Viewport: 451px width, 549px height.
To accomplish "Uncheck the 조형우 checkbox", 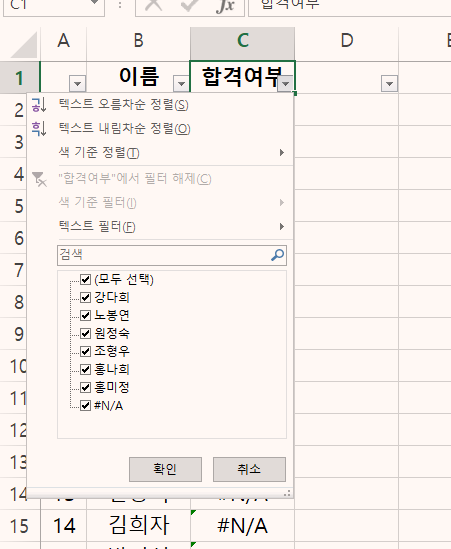I will coord(85,351).
